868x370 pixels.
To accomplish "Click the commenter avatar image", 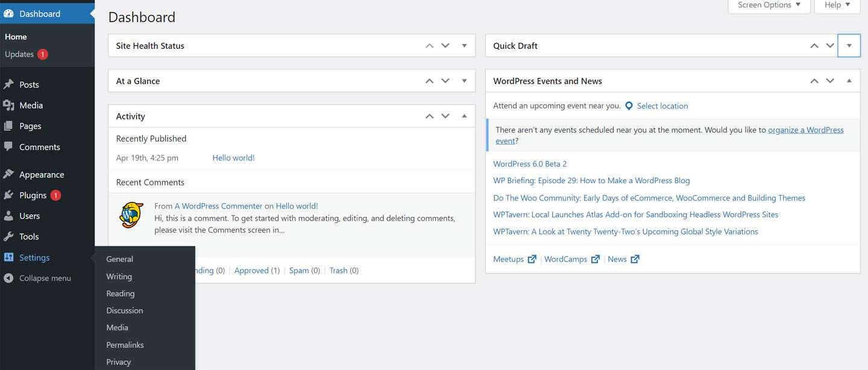I will coord(131,214).
